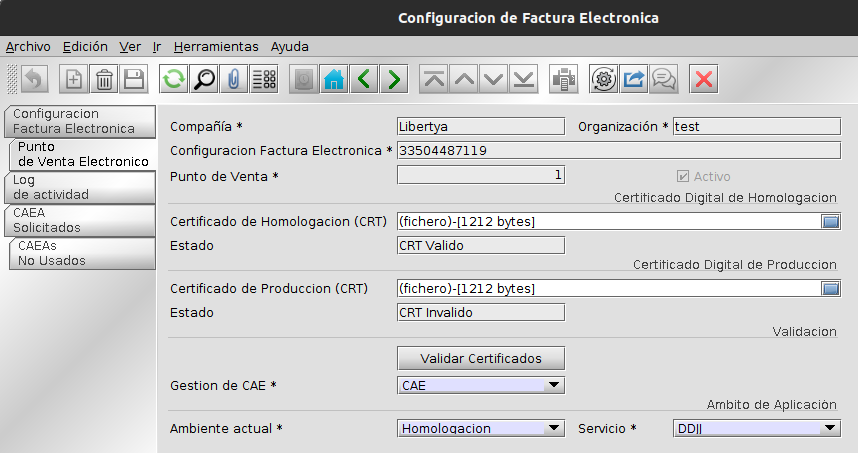Open the Ver menu
The height and width of the screenshot is (453, 858).
point(130,47)
